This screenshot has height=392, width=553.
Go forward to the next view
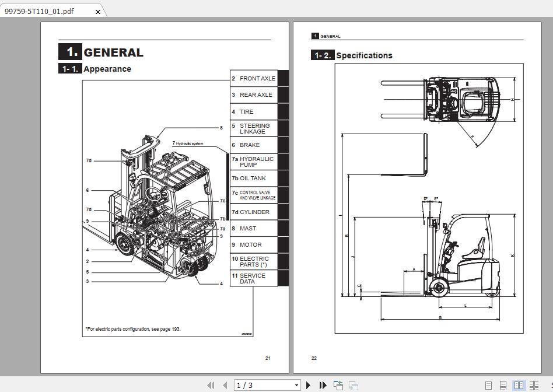click(x=352, y=385)
